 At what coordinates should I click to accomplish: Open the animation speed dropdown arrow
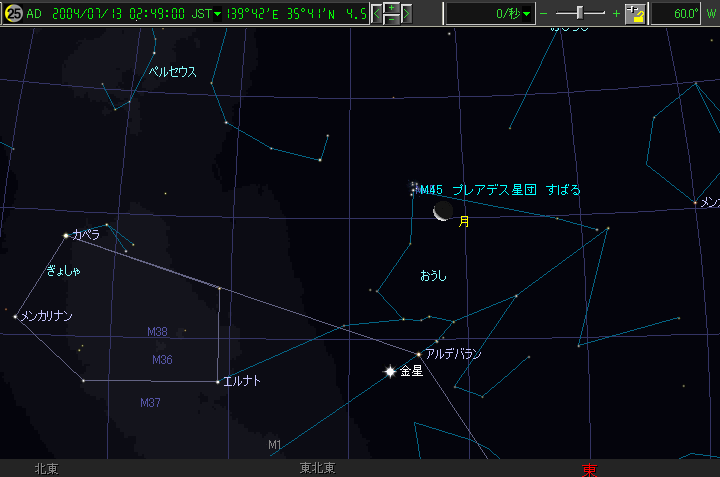point(527,14)
